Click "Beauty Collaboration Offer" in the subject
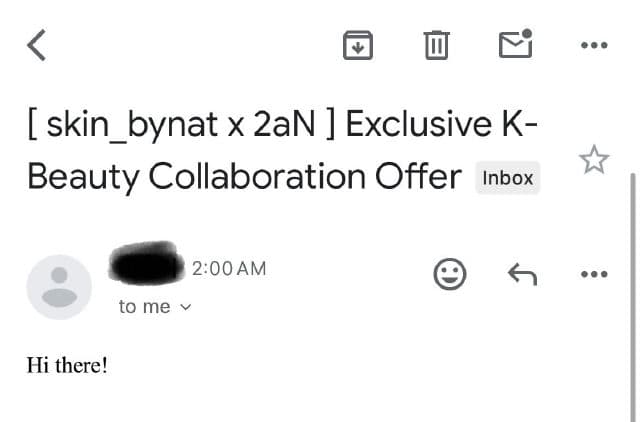 (x=244, y=177)
